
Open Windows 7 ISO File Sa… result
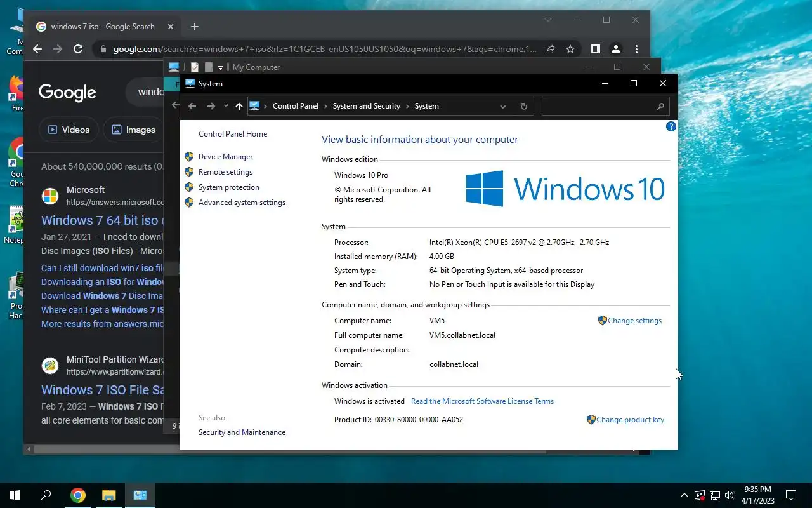pyautogui.click(x=102, y=390)
